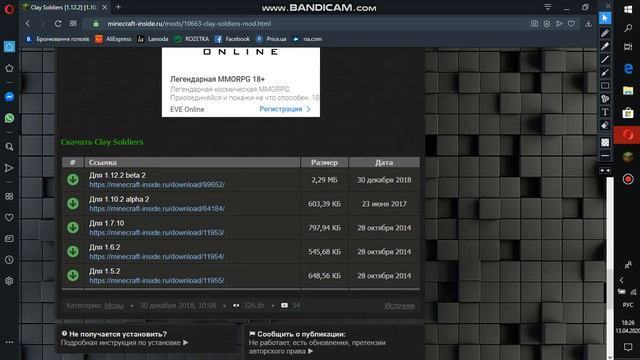
Task: Select the Bandicam line tool
Action: pos(605,59)
